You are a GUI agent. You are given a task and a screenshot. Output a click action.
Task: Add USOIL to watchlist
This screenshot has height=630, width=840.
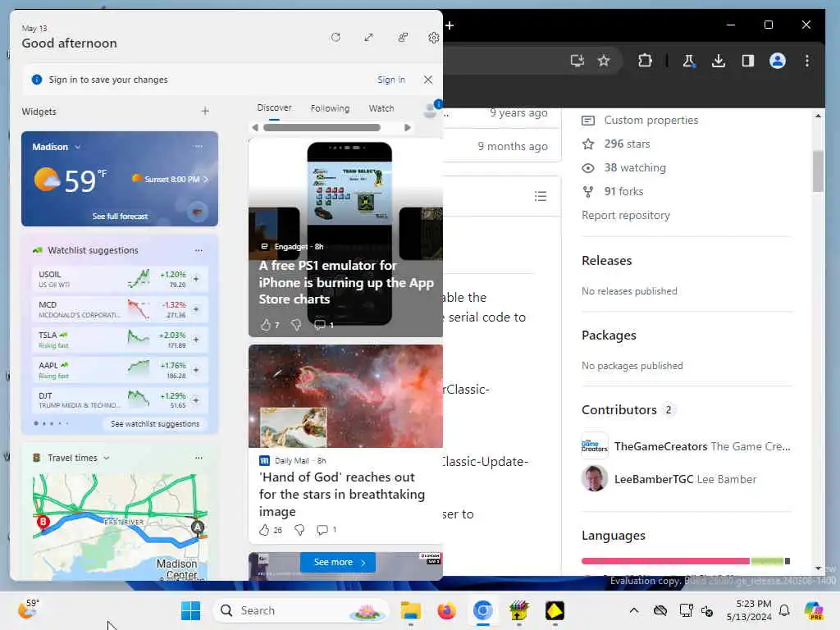(196, 279)
